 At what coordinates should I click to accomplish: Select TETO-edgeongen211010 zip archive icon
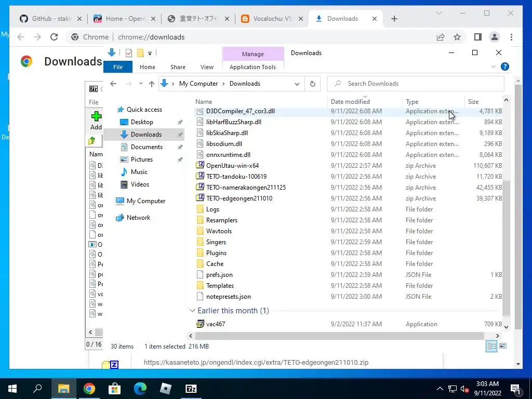200,198
